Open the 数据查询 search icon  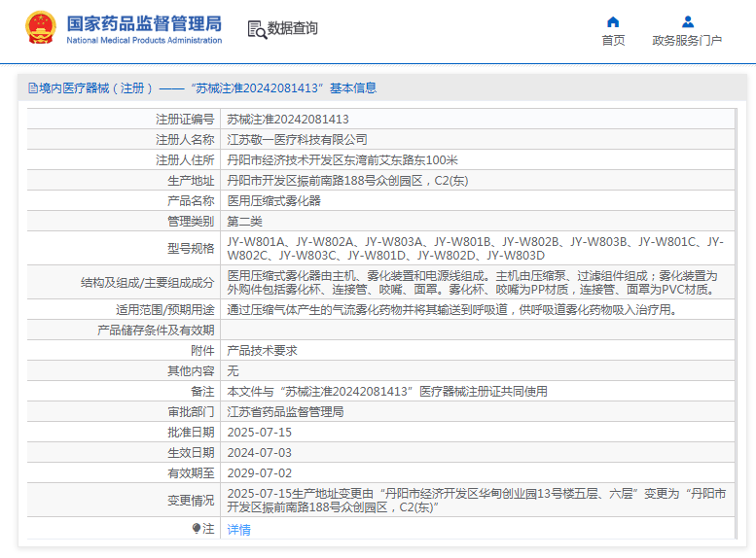(x=257, y=29)
